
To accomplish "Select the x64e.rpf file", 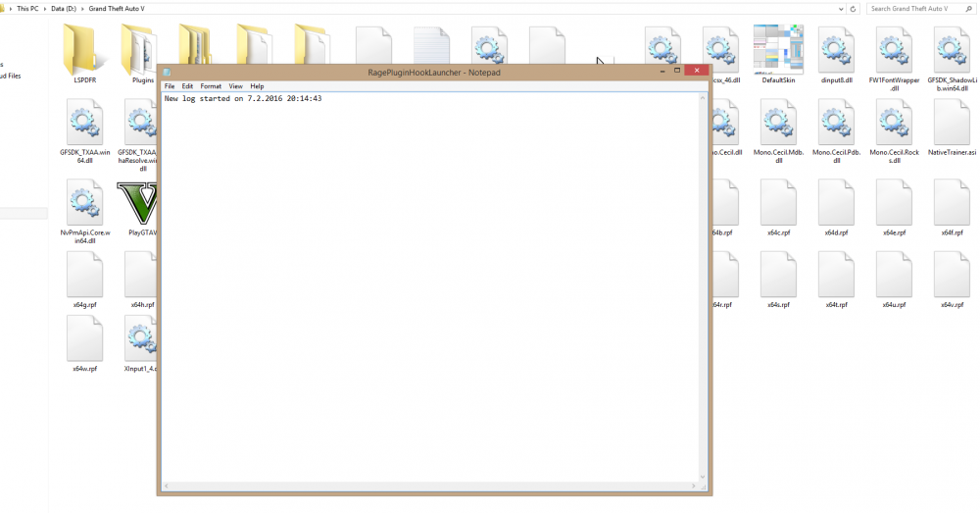I will click(894, 207).
